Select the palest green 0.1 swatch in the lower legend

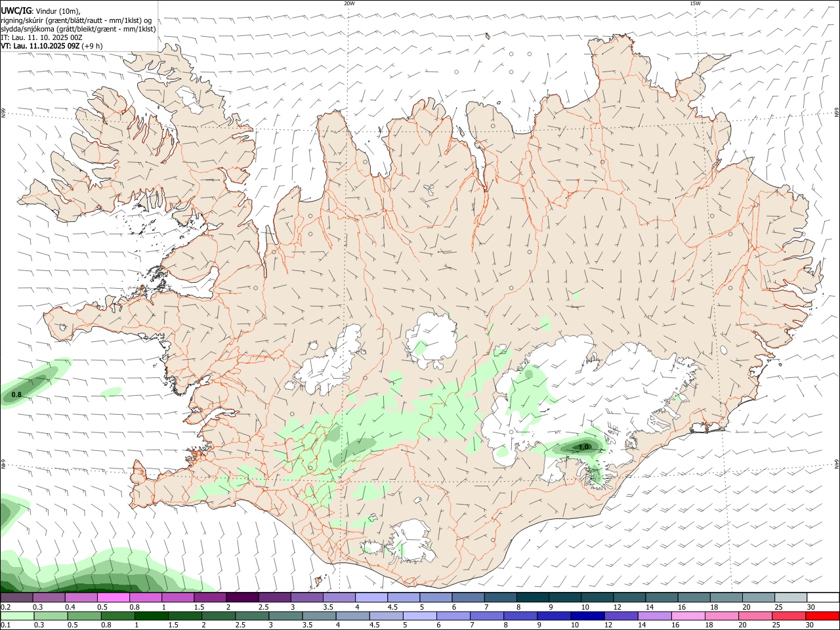(x=17, y=616)
